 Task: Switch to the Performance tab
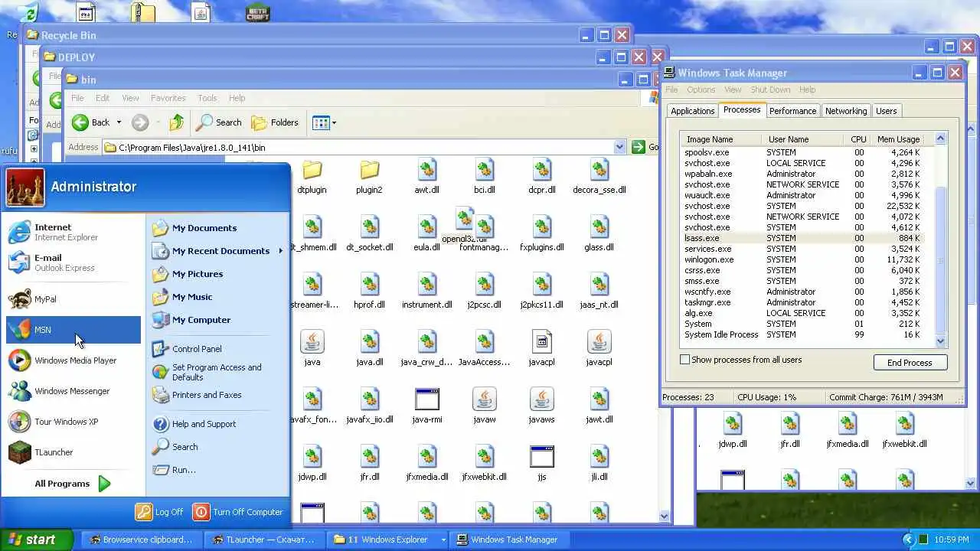(x=792, y=111)
